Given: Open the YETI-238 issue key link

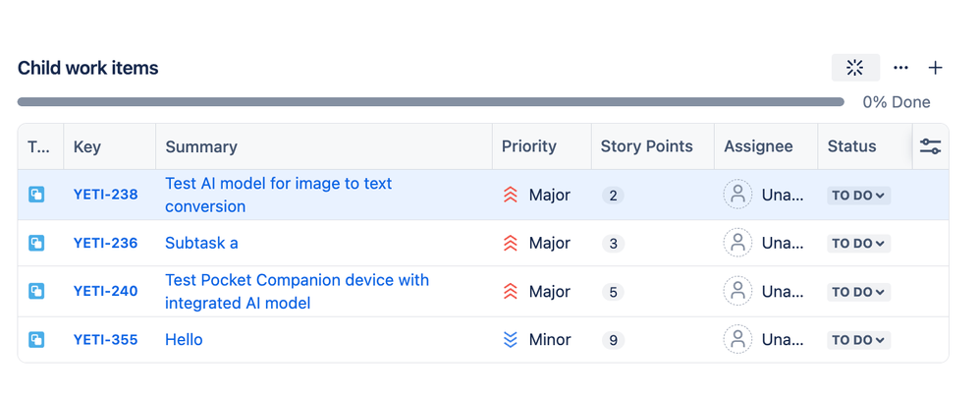Looking at the screenshot, I should click(106, 195).
